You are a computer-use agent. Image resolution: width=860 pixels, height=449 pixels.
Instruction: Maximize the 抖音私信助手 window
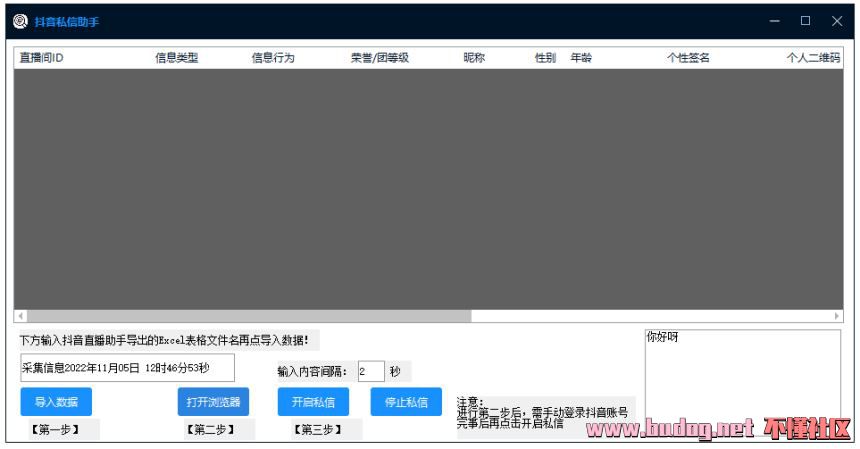805,21
